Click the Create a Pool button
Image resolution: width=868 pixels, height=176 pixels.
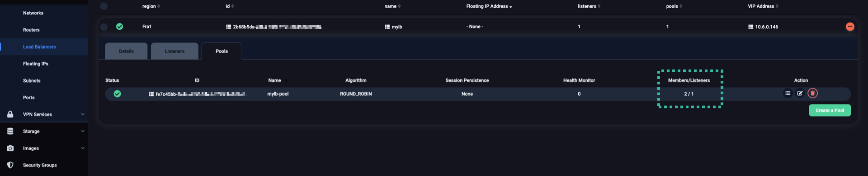(x=830, y=111)
